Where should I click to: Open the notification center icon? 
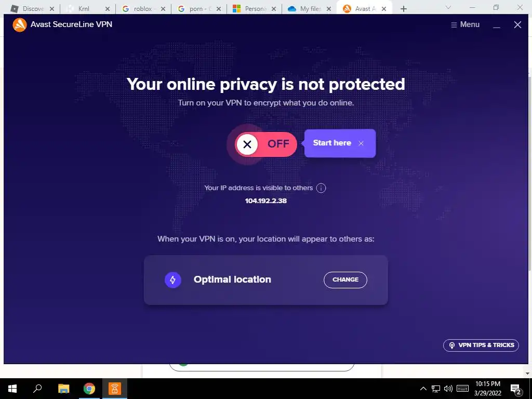click(515, 389)
